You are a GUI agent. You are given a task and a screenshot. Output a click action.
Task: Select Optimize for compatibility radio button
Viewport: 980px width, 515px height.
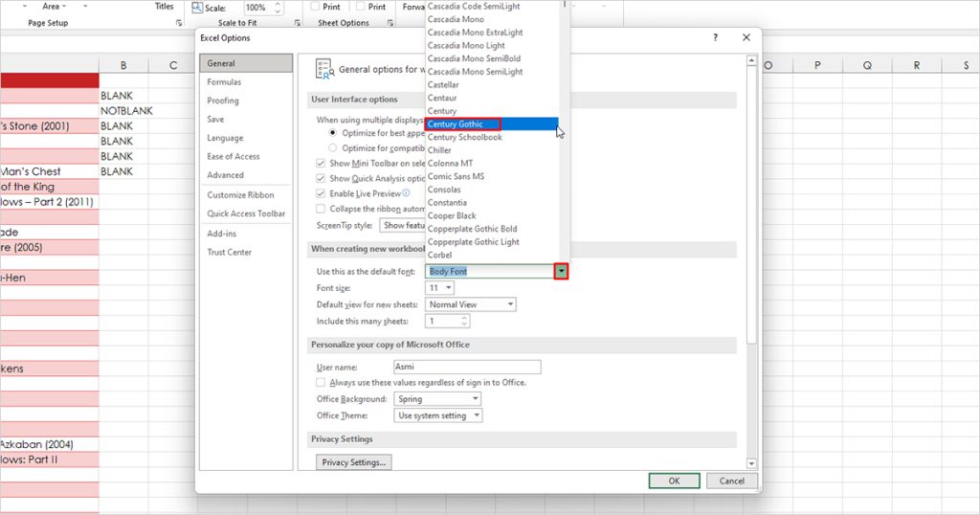332,148
